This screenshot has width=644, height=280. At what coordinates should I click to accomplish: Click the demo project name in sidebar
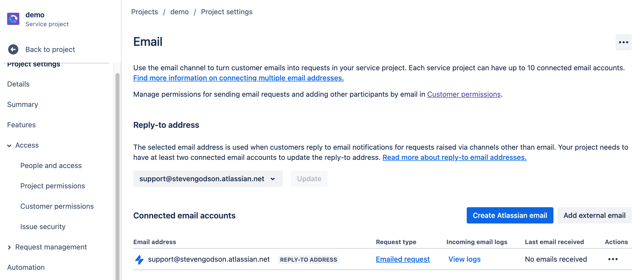[35, 15]
